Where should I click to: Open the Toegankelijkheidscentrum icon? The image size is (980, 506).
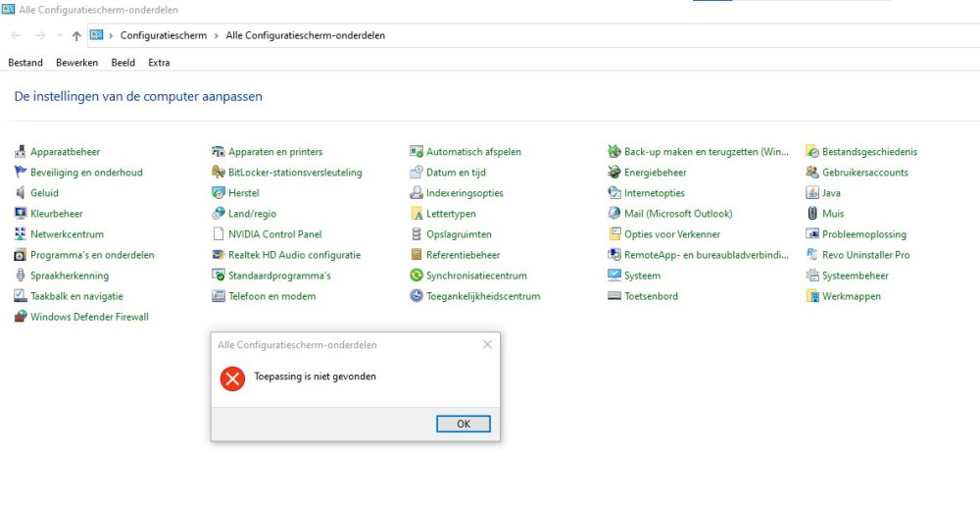pos(416,296)
